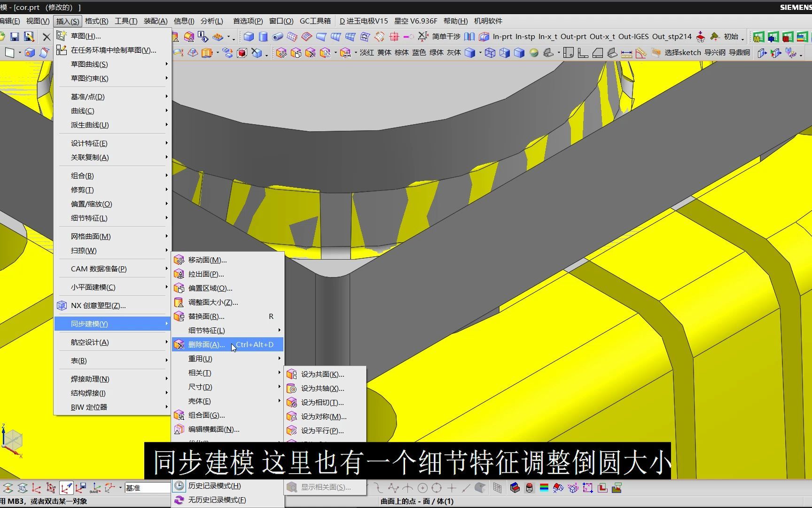Image resolution: width=812 pixels, height=508 pixels.
Task: Open the 基准 dropdown at the bottom left
Action: pos(147,488)
